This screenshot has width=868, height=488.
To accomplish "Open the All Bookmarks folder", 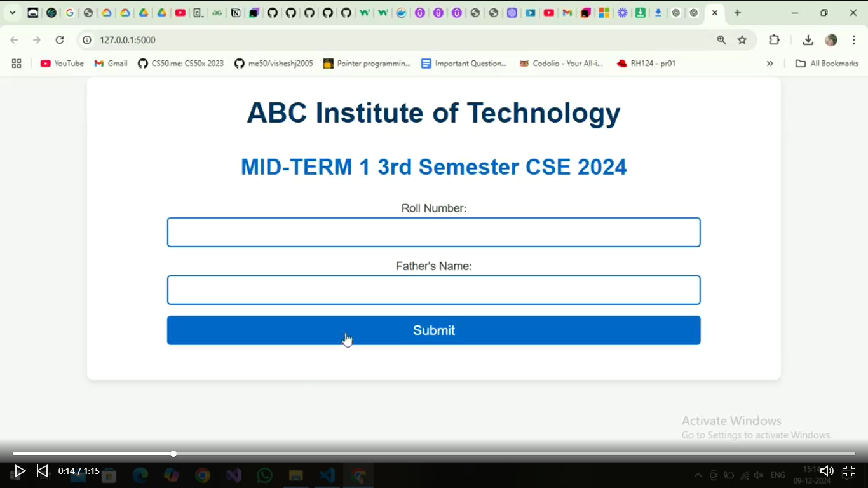I will (x=827, y=64).
